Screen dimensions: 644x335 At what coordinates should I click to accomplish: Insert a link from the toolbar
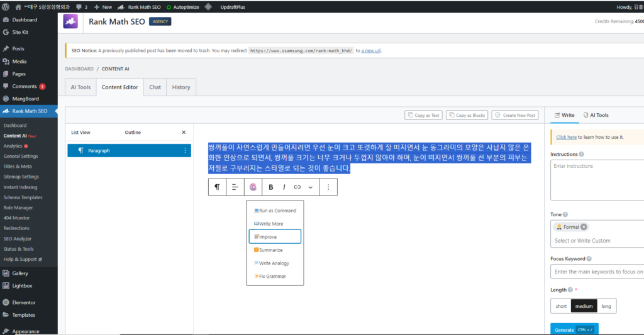pos(297,187)
